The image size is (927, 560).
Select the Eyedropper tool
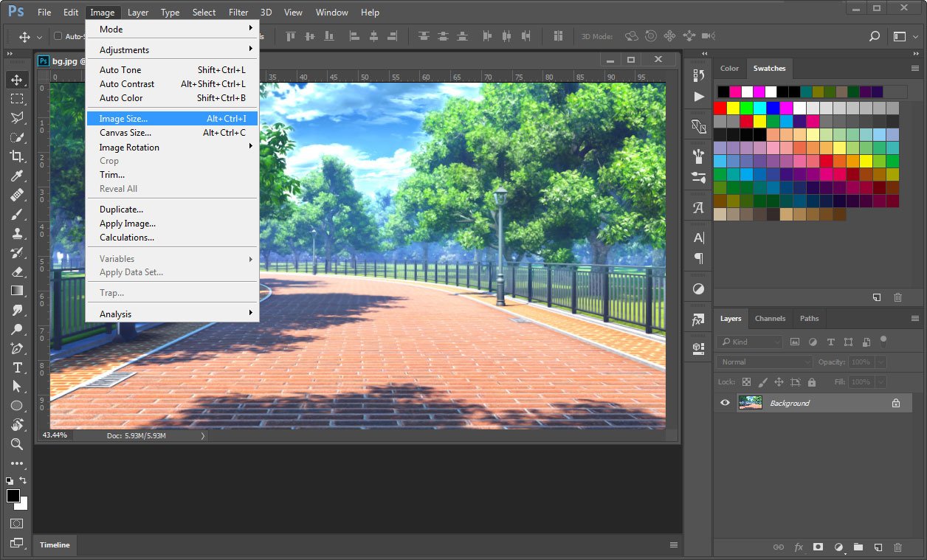16,176
